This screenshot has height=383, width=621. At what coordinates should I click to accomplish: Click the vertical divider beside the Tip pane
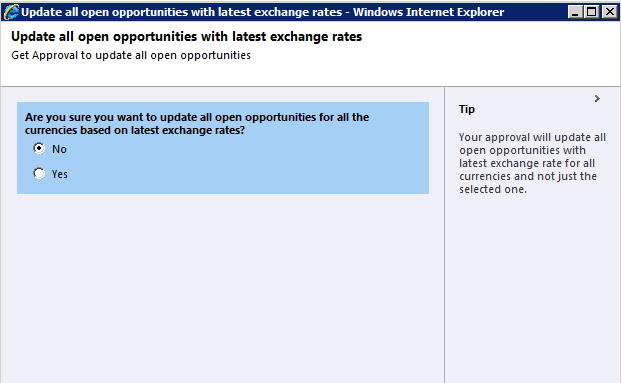coord(444,235)
